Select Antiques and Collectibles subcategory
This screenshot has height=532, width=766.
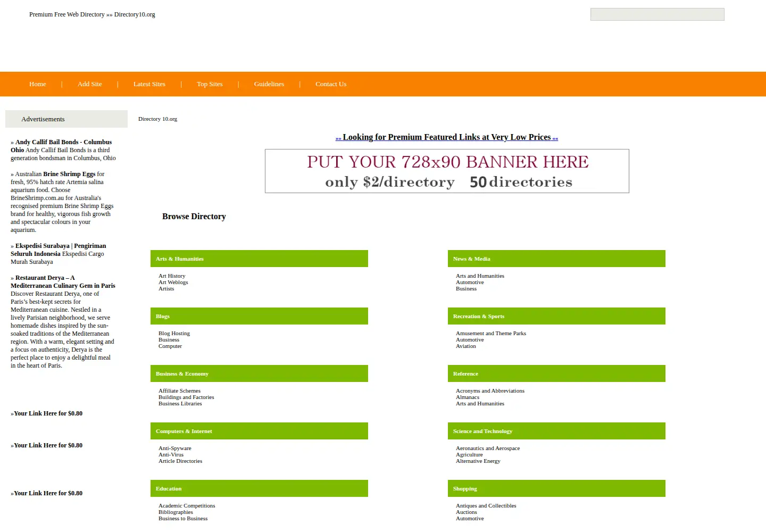pyautogui.click(x=486, y=506)
